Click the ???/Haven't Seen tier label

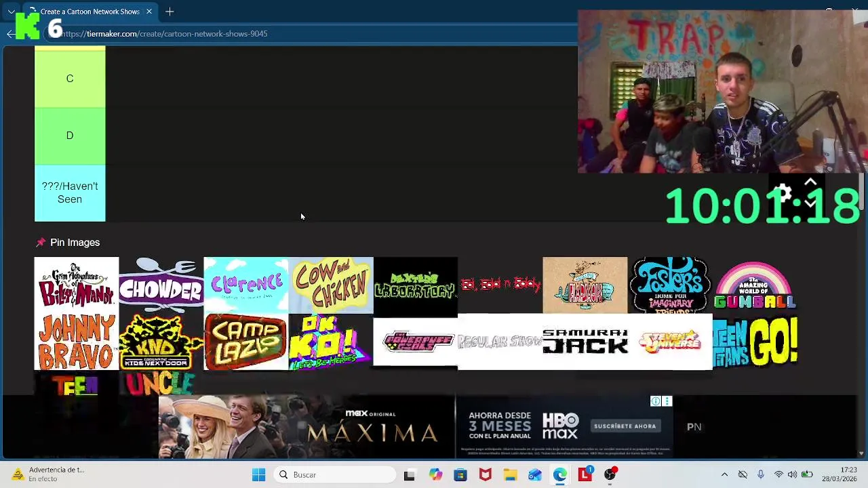(70, 192)
